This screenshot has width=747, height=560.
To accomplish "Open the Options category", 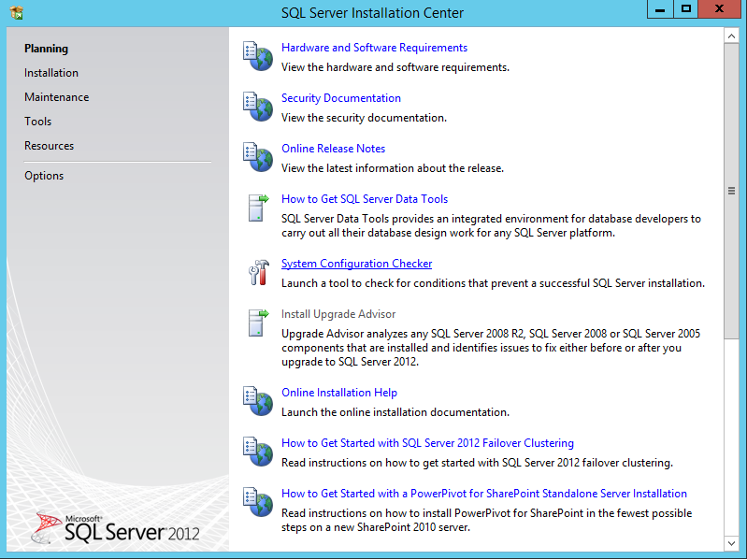I will 44,176.
